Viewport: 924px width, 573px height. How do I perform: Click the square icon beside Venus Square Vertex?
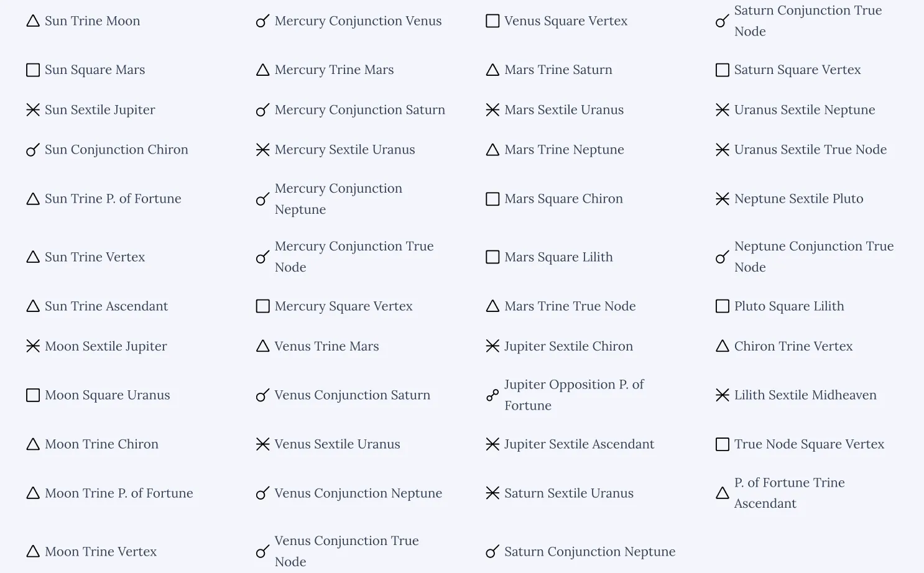pos(492,21)
